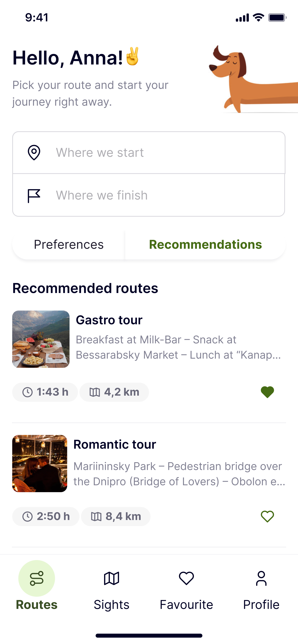Favourite the Romantic tour heart
Image resolution: width=298 pixels, height=644 pixels.
point(267,517)
